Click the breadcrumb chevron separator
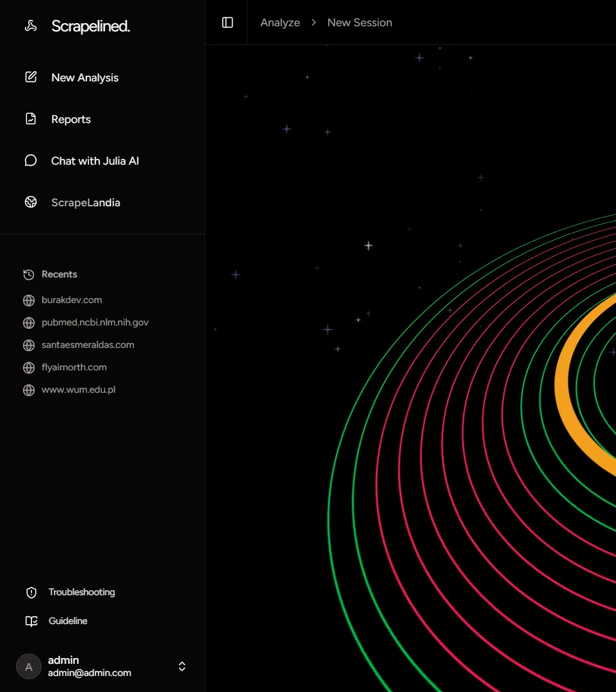Screen dimensions: 616x692 (313, 22)
